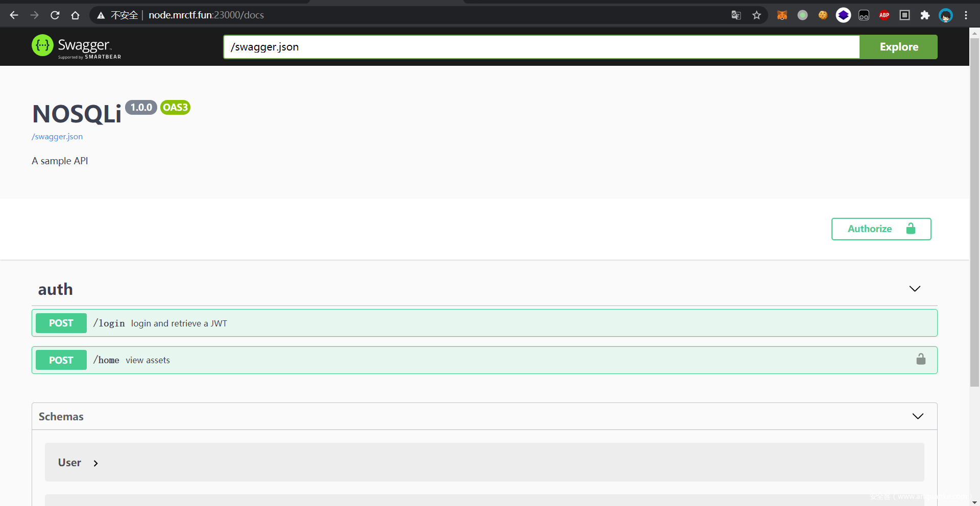980x506 pixels.
Task: Open the Chrome three-dot menu
Action: [x=966, y=15]
